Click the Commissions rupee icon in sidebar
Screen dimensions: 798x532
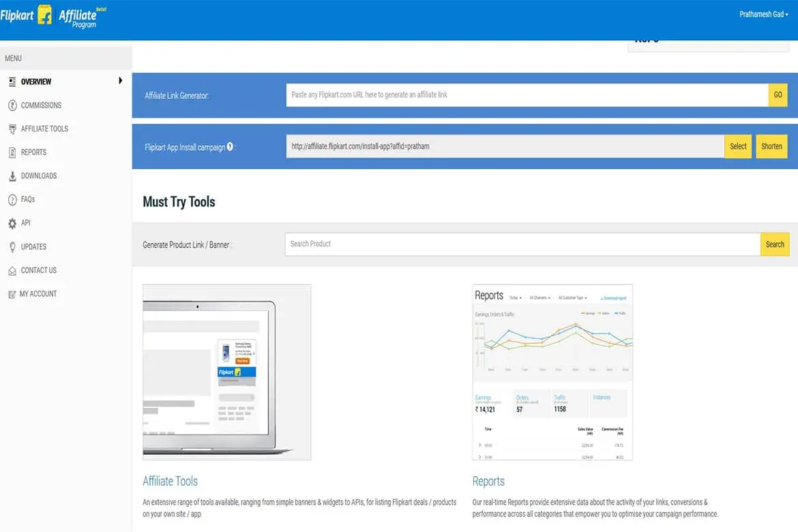tap(14, 105)
